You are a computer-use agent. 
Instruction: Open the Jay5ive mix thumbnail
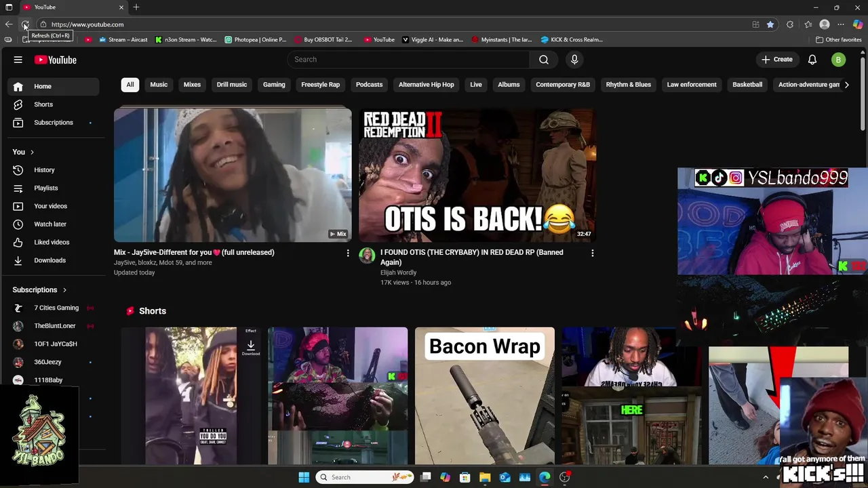pyautogui.click(x=233, y=175)
